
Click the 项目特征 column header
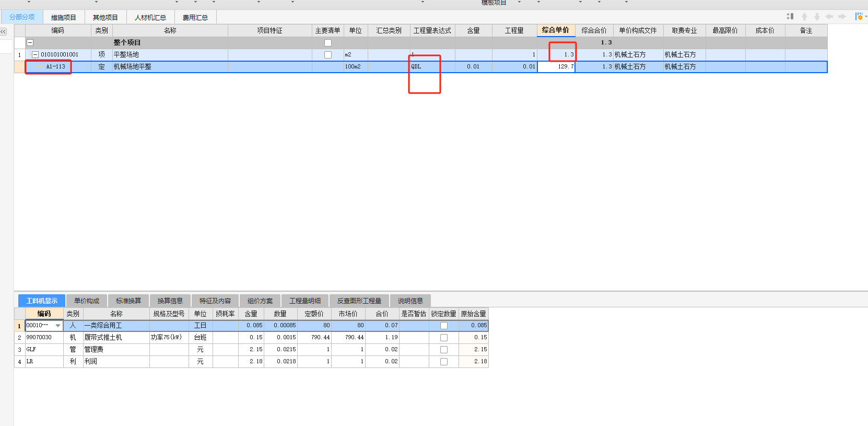pos(270,31)
